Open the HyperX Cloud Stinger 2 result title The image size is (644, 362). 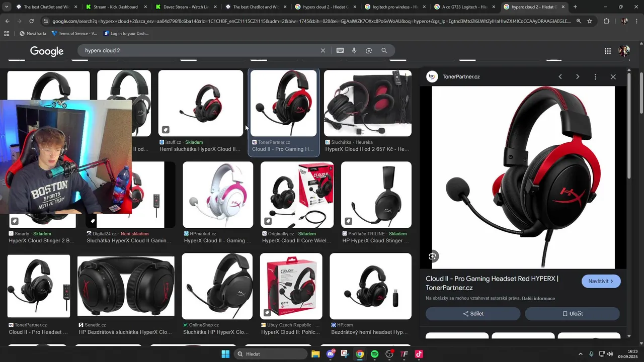tap(41, 241)
